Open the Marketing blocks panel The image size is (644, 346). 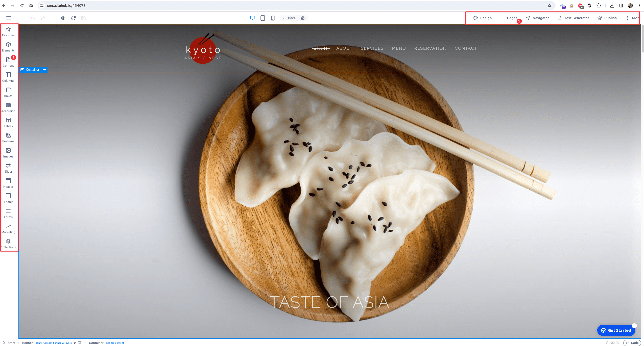pos(8,228)
